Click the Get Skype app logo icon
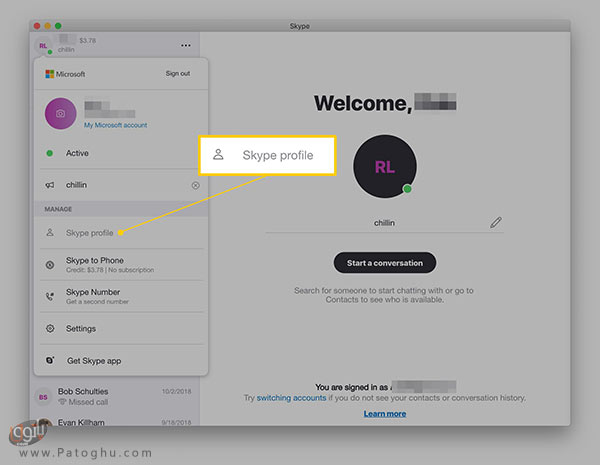 (x=50, y=360)
